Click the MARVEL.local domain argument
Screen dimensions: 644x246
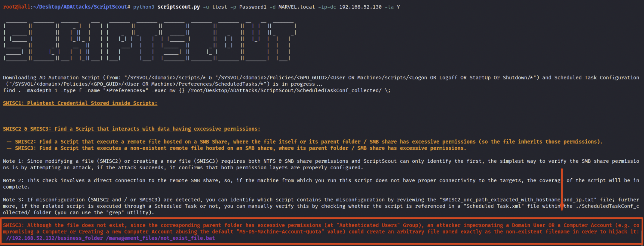point(296,7)
